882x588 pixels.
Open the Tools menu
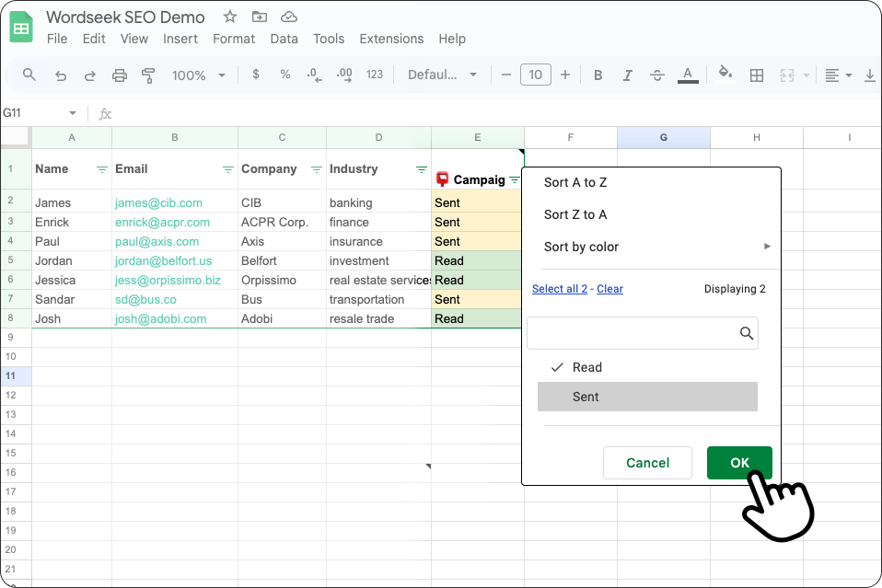[x=329, y=39]
